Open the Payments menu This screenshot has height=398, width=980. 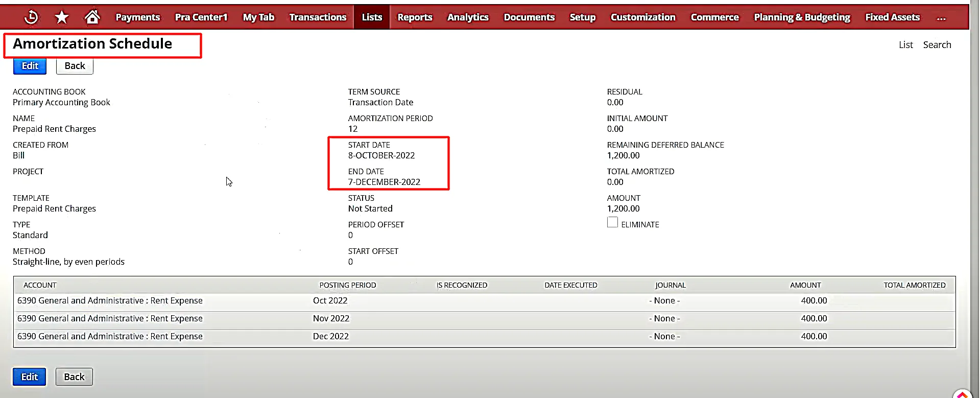coord(138,17)
